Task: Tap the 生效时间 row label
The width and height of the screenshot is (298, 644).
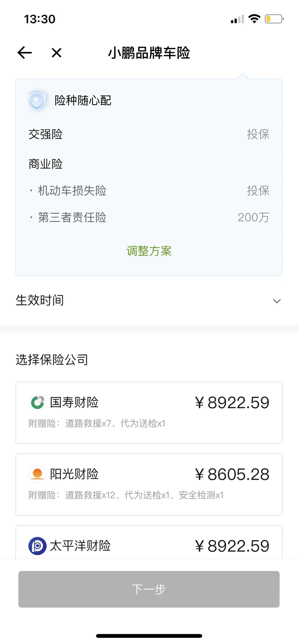Action: coord(40,301)
